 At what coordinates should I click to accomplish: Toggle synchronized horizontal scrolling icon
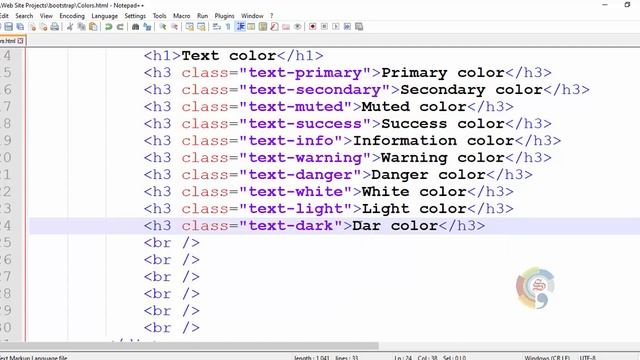pyautogui.click(x=201, y=27)
